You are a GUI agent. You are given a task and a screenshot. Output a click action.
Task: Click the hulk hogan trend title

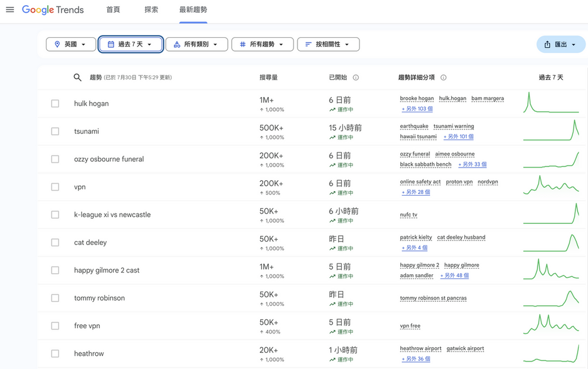coord(91,103)
